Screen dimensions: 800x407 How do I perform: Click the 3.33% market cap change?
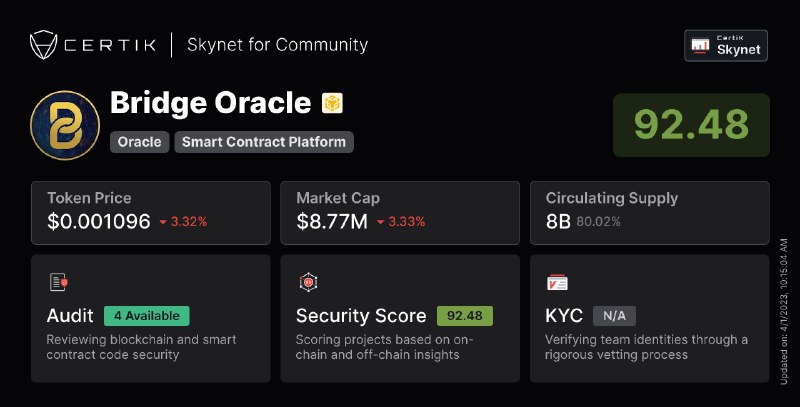401,222
